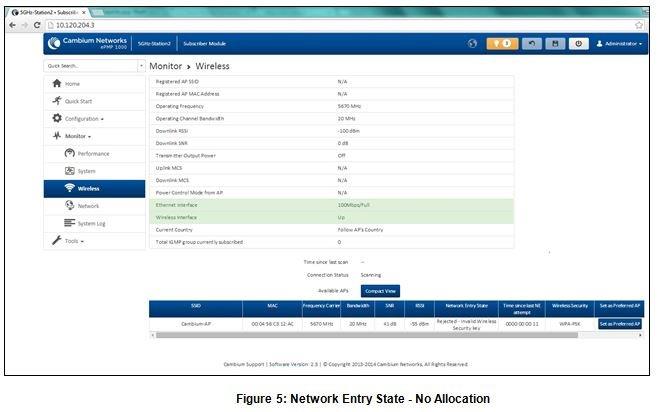Screen dimensions: 672x412
Task: Open the Performance monitor page
Action: 93,154
